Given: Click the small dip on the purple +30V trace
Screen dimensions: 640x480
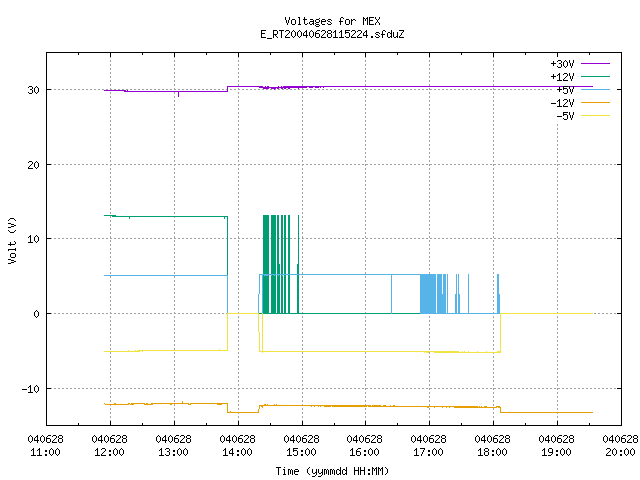Looking at the screenshot, I should pyautogui.click(x=178, y=94).
